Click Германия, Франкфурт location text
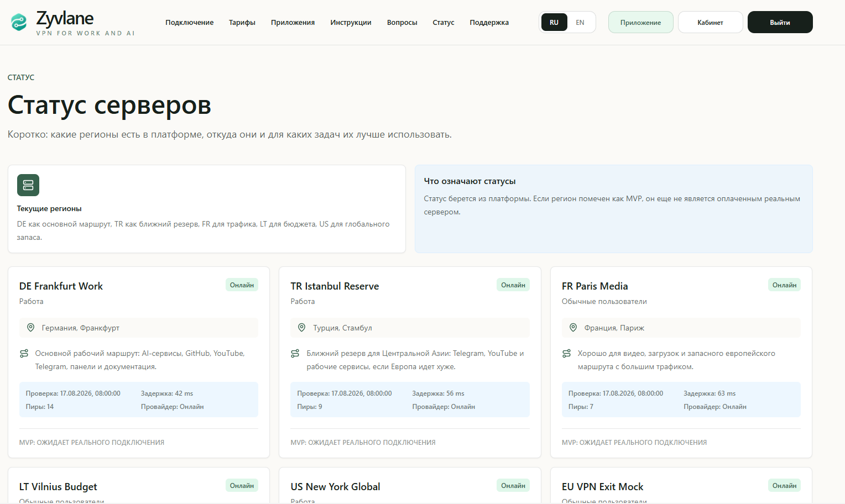The width and height of the screenshot is (845, 504). (81, 328)
